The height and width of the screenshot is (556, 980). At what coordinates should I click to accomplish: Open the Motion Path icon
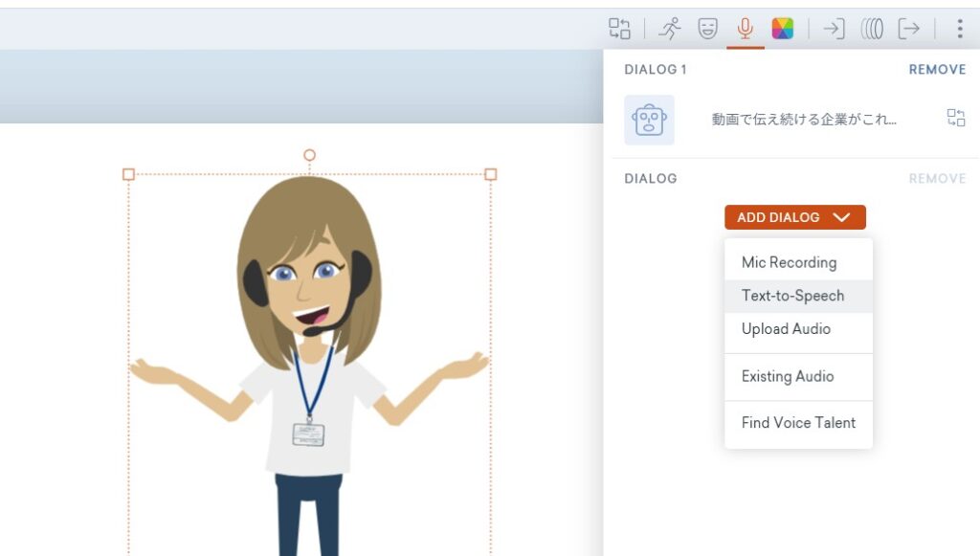pos(871,29)
